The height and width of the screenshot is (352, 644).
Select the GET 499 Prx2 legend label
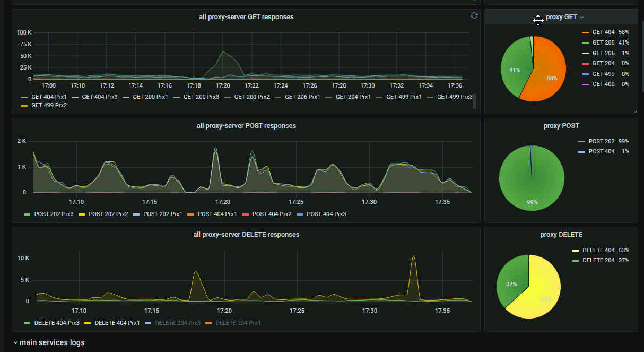coord(49,106)
